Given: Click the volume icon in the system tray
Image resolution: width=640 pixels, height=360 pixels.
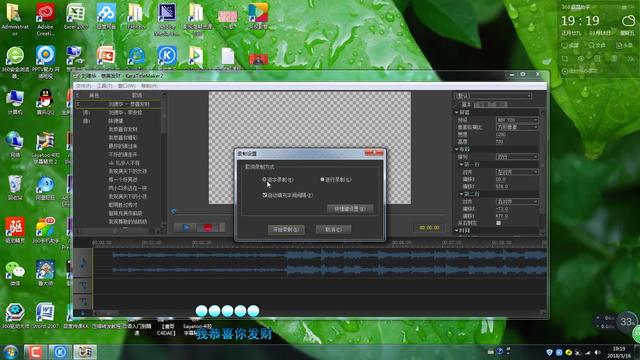Looking at the screenshot, I should pyautogui.click(x=598, y=352).
